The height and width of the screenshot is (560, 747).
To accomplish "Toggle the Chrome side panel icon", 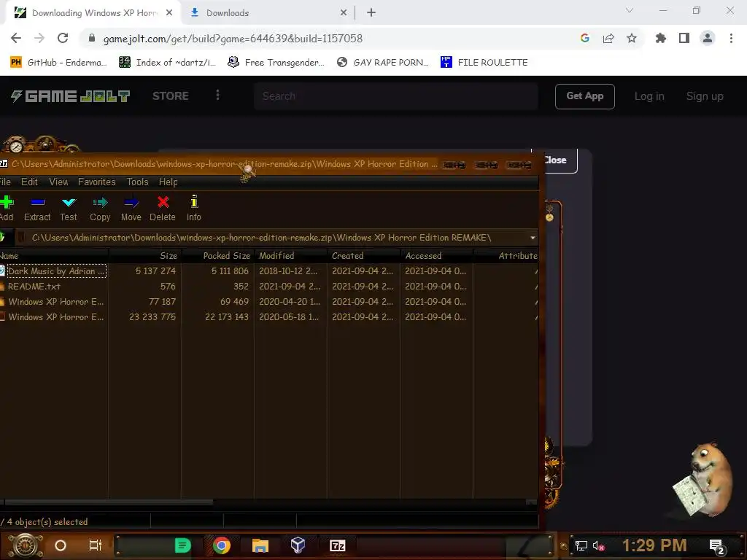I will (684, 38).
